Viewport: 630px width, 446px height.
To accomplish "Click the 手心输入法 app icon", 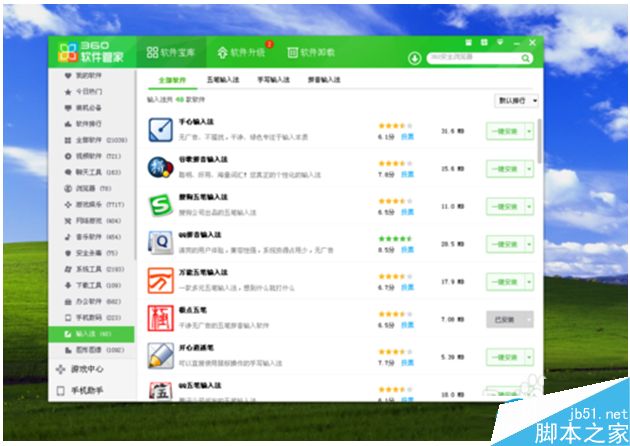I will coord(160,130).
